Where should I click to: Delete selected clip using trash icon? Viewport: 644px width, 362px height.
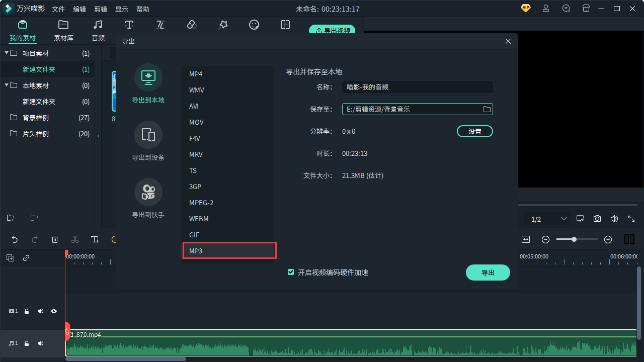(x=55, y=239)
